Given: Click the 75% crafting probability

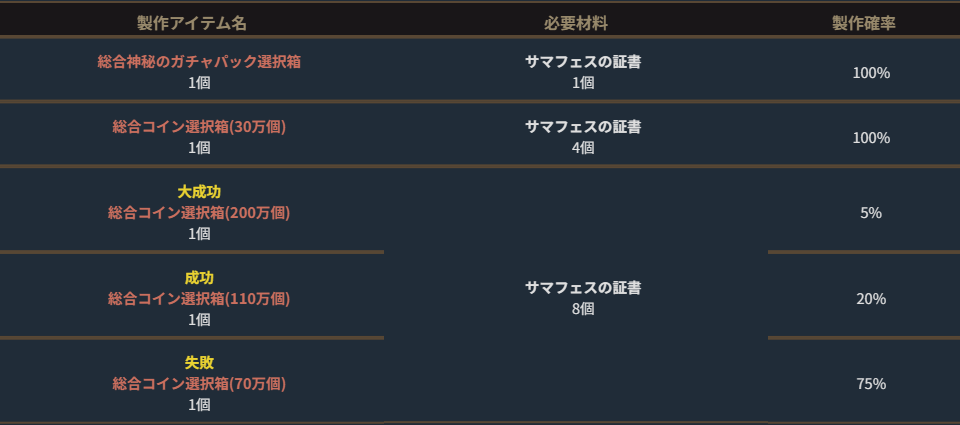Looking at the screenshot, I should pyautogui.click(x=871, y=384).
